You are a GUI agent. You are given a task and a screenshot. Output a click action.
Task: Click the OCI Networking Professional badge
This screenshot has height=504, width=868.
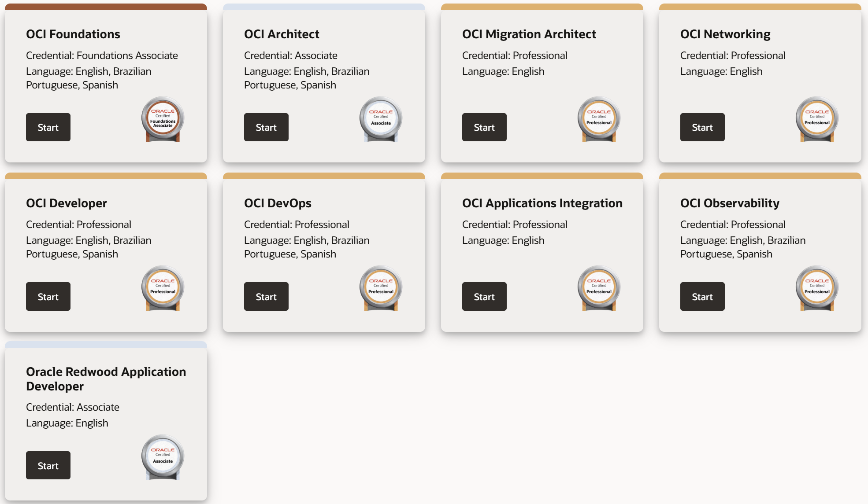click(817, 119)
